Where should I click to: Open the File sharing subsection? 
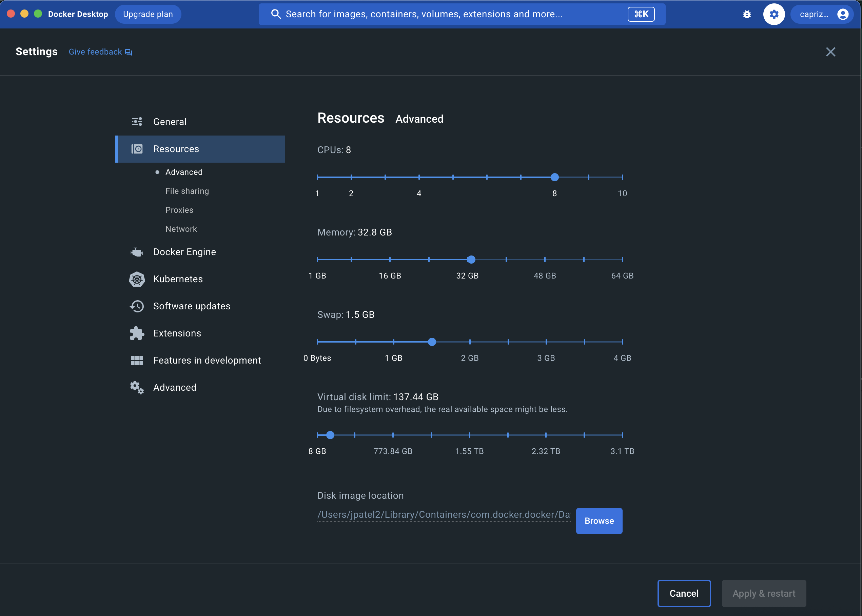[x=187, y=191]
